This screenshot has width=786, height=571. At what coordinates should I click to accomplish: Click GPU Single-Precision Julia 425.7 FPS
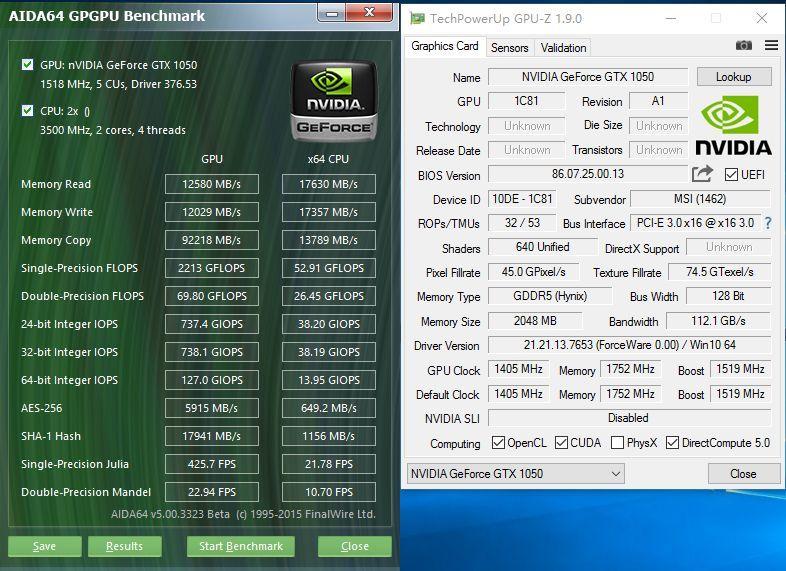click(x=212, y=464)
